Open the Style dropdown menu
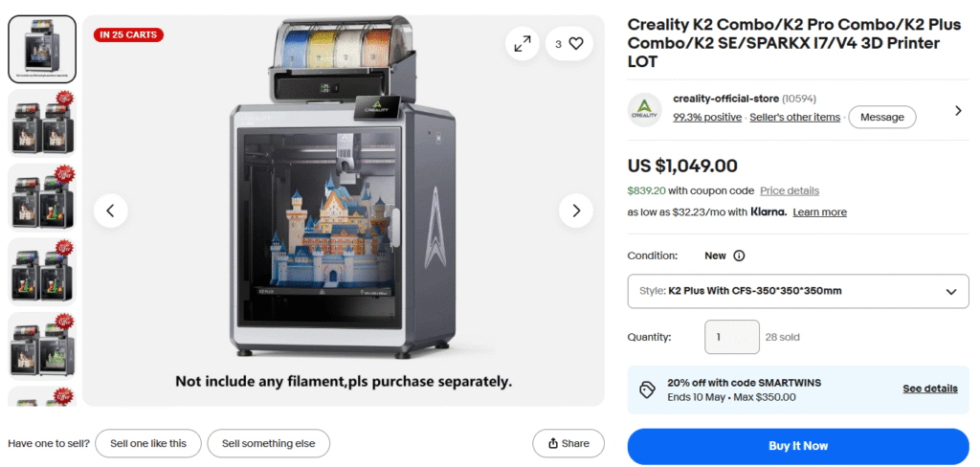980x467 pixels. tap(797, 291)
